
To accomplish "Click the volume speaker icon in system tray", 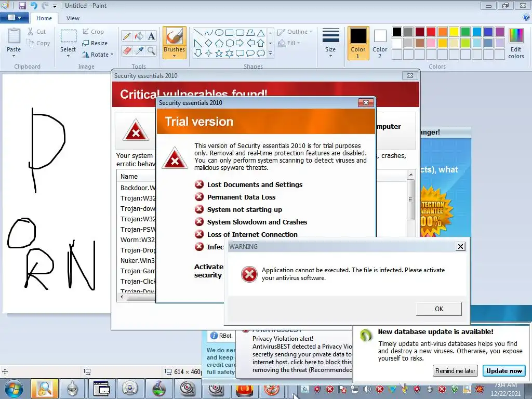I will 367,389.
